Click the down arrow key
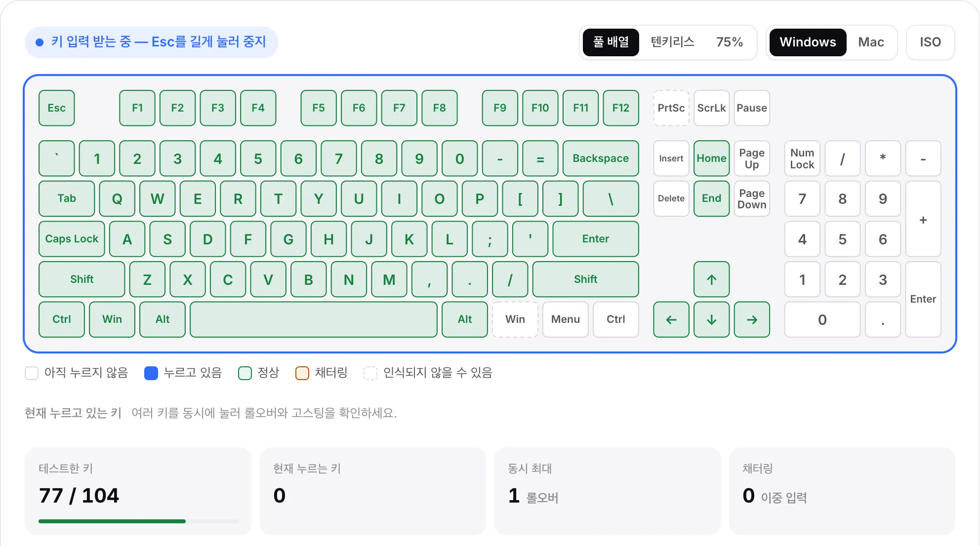Viewport: 980px width, 546px height. [711, 319]
